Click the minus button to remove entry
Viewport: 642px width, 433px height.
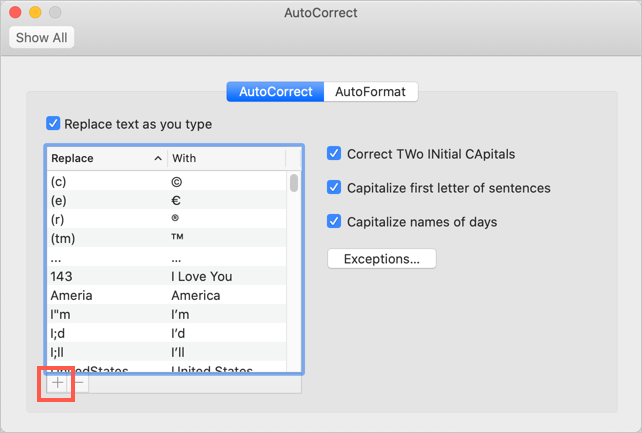click(80, 384)
